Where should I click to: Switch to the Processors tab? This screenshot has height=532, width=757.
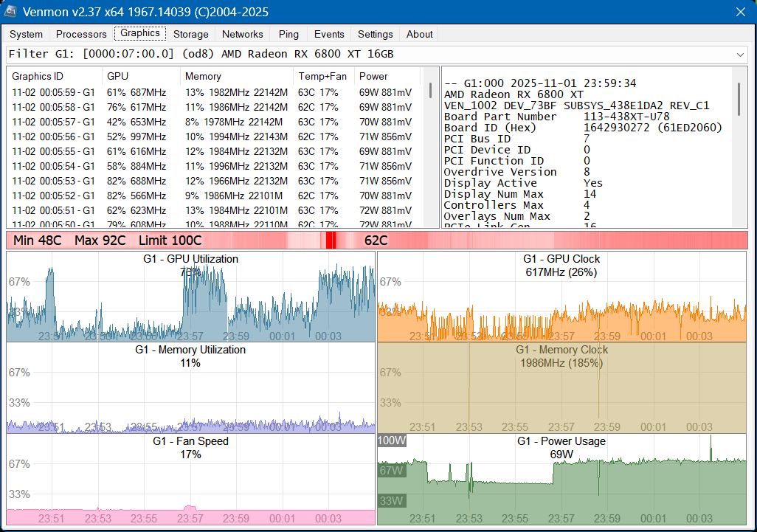click(80, 34)
